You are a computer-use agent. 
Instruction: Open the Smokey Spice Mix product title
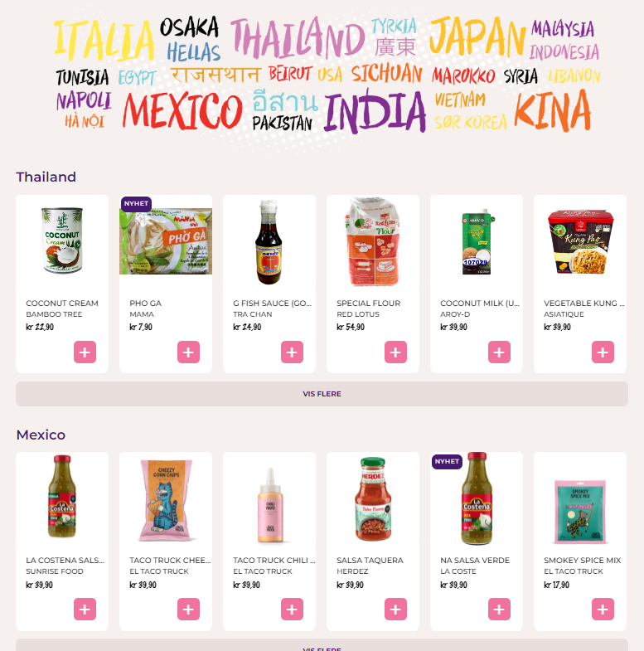click(x=583, y=560)
